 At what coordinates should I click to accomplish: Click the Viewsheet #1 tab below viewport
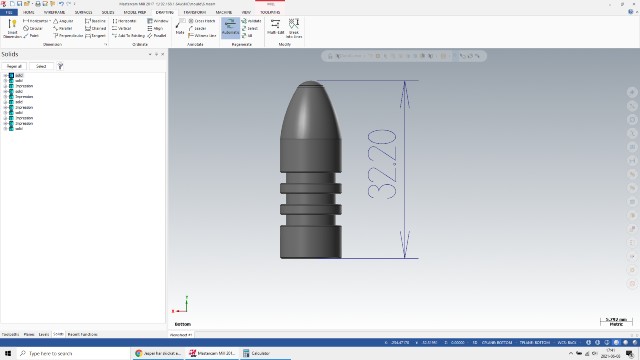point(181,335)
